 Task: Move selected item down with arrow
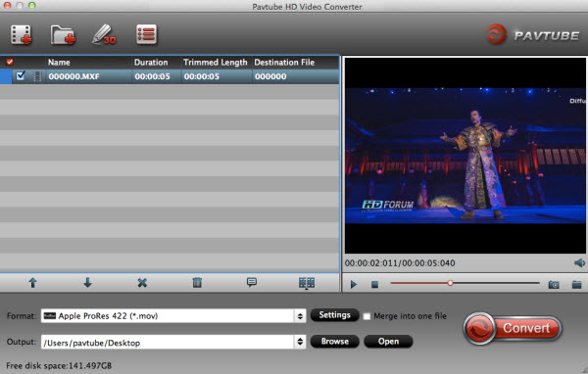(87, 283)
